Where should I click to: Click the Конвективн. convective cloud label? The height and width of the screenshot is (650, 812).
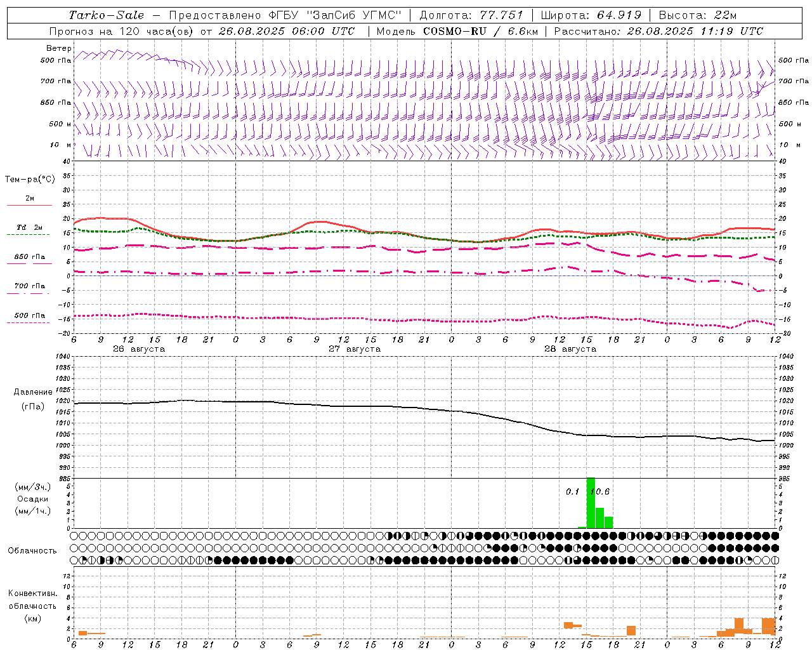point(33,593)
